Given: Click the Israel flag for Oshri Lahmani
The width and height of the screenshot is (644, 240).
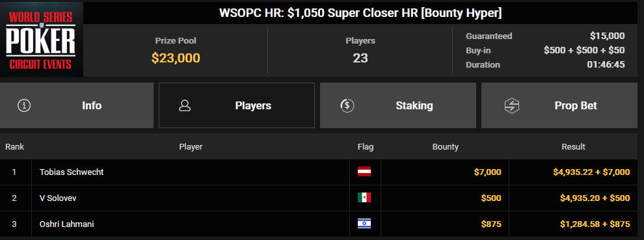Looking at the screenshot, I should click(x=364, y=224).
